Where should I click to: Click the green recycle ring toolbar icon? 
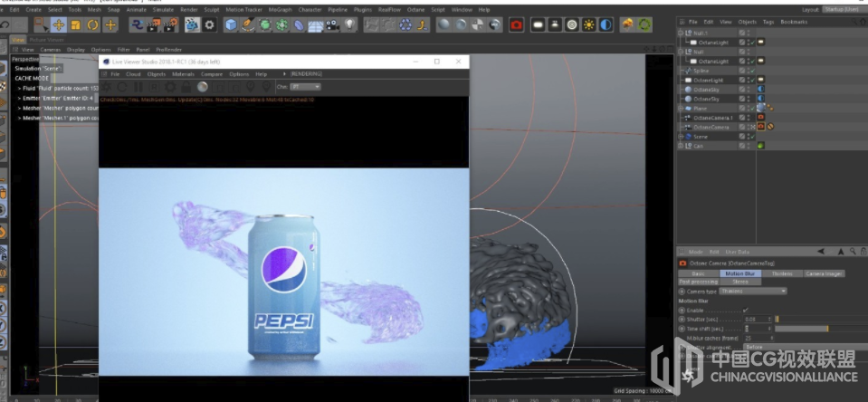coord(644,25)
